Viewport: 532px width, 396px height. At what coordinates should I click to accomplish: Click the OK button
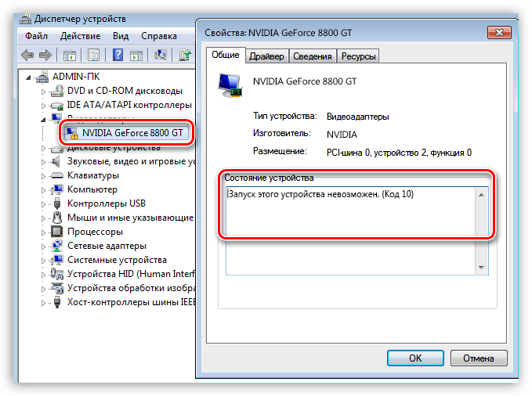point(415,358)
